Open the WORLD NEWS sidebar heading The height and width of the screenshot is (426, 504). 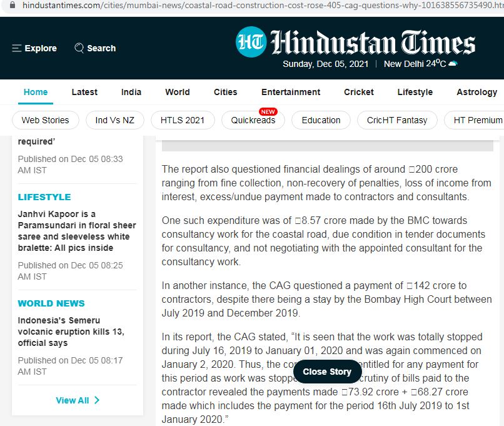(51, 303)
